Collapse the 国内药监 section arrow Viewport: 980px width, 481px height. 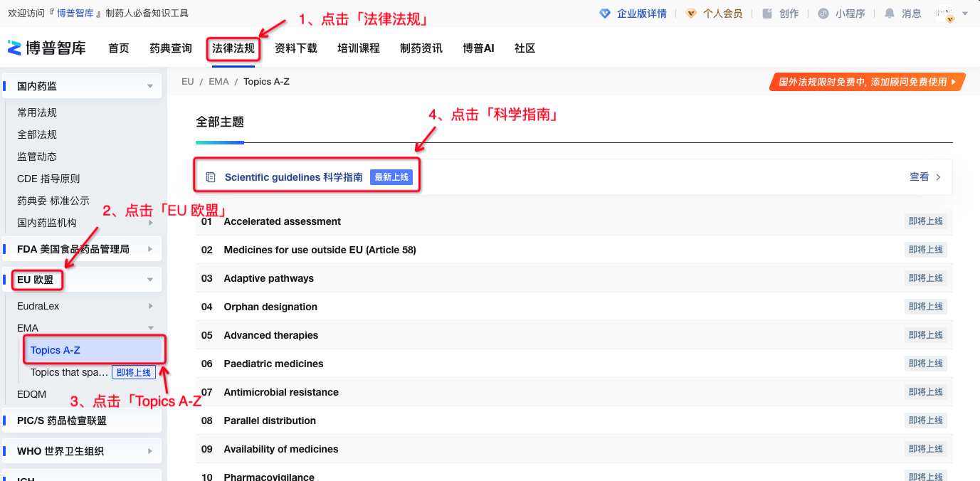tap(149, 86)
